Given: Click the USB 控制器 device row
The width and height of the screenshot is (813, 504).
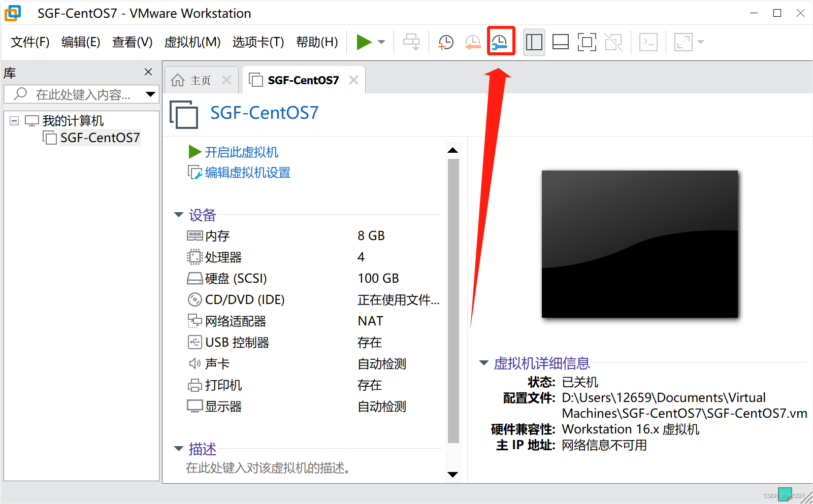Looking at the screenshot, I should (313, 343).
